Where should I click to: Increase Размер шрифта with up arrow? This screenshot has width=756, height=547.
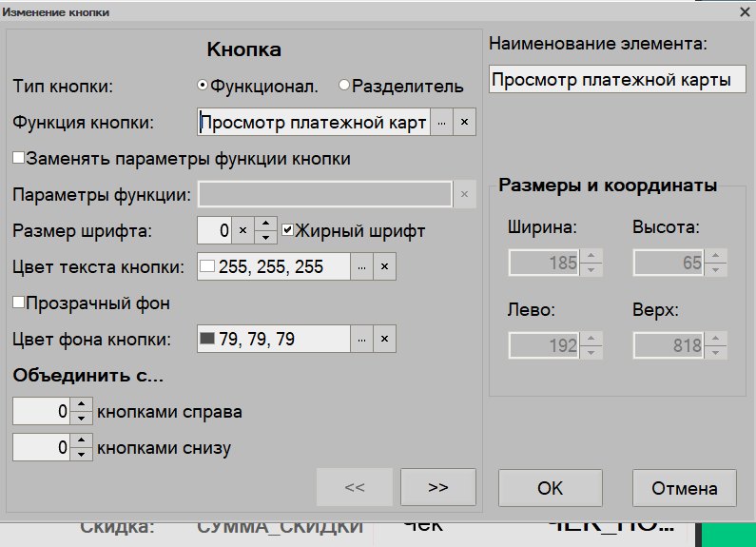click(x=265, y=224)
